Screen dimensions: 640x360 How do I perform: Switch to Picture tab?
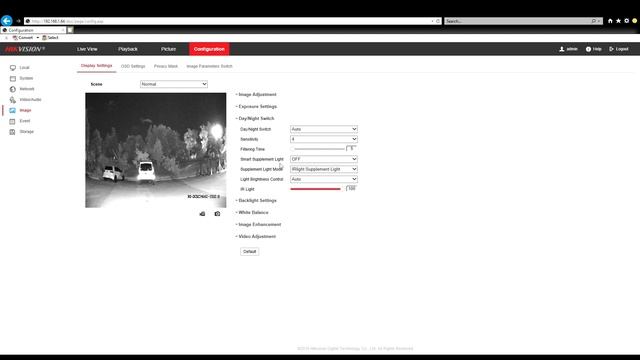168,49
